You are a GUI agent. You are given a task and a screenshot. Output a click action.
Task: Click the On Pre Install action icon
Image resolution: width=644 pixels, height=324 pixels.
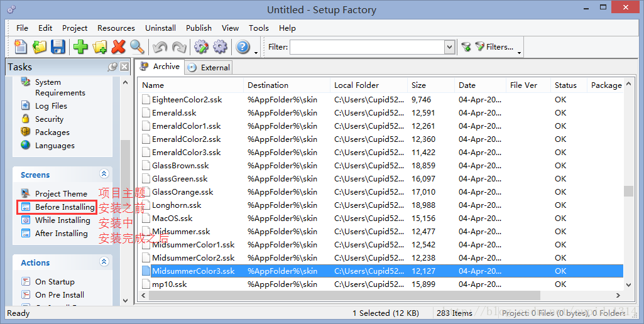pos(26,294)
